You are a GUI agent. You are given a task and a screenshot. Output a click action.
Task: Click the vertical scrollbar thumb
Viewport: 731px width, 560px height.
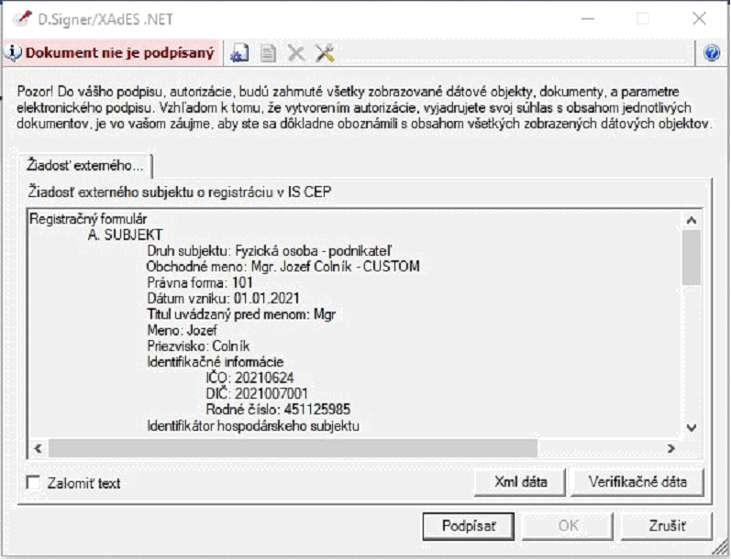692,258
